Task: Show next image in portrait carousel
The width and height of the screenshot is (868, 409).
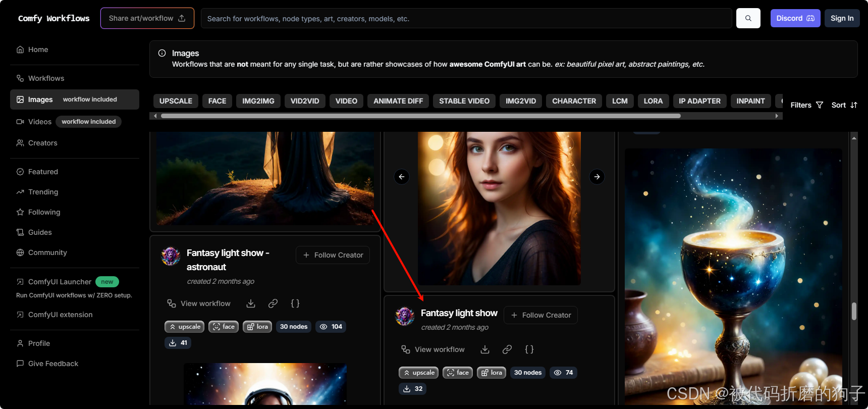Action: (597, 177)
